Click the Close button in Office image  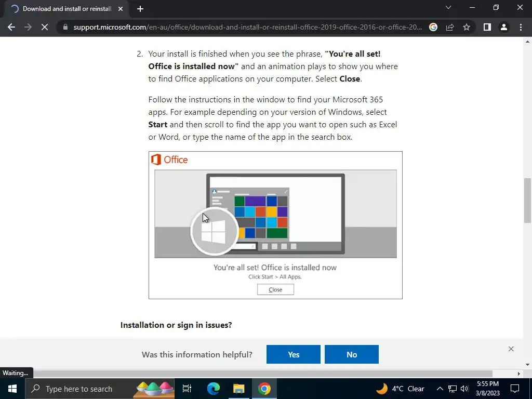(x=275, y=289)
